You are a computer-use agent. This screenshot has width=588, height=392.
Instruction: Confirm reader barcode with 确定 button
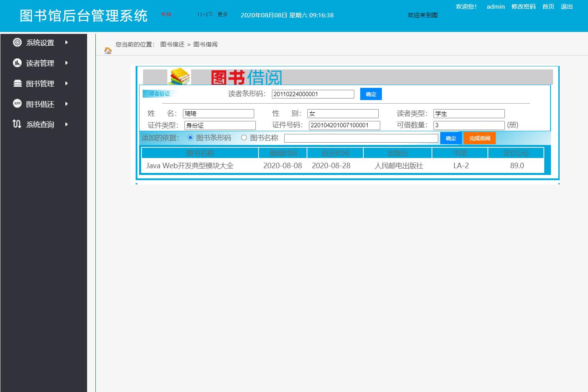(370, 94)
